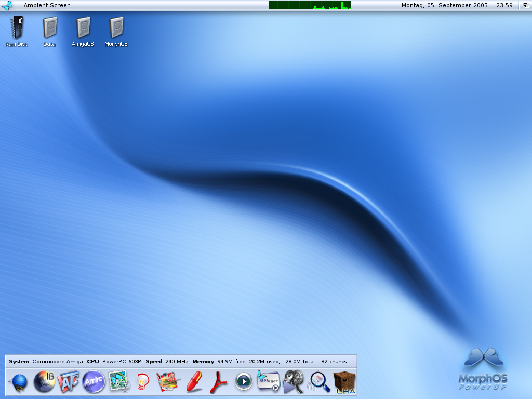The image size is (532, 399).
Task: Click the Ambient Screen title bar arrow
Action: [x=8, y=5]
